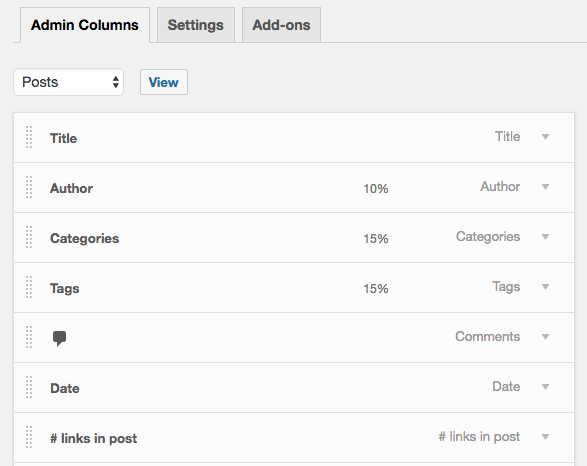Click the gray '# links in post' type label
587x466 pixels.
tap(479, 436)
